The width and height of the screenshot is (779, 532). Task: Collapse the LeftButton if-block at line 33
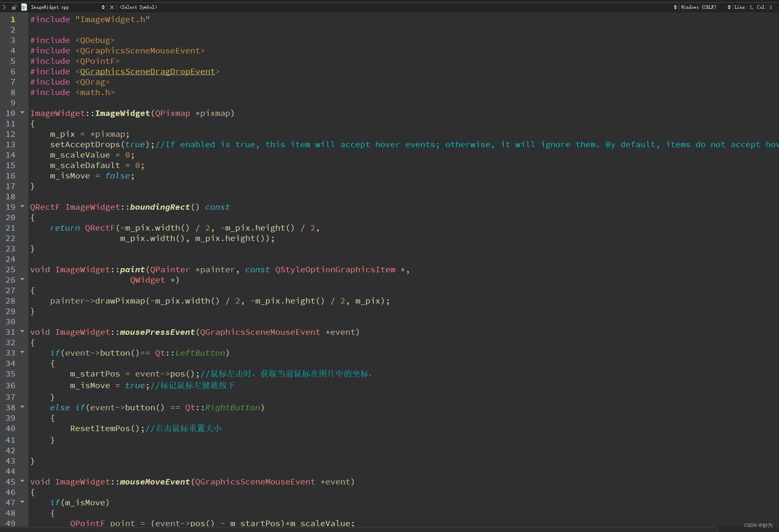click(23, 353)
